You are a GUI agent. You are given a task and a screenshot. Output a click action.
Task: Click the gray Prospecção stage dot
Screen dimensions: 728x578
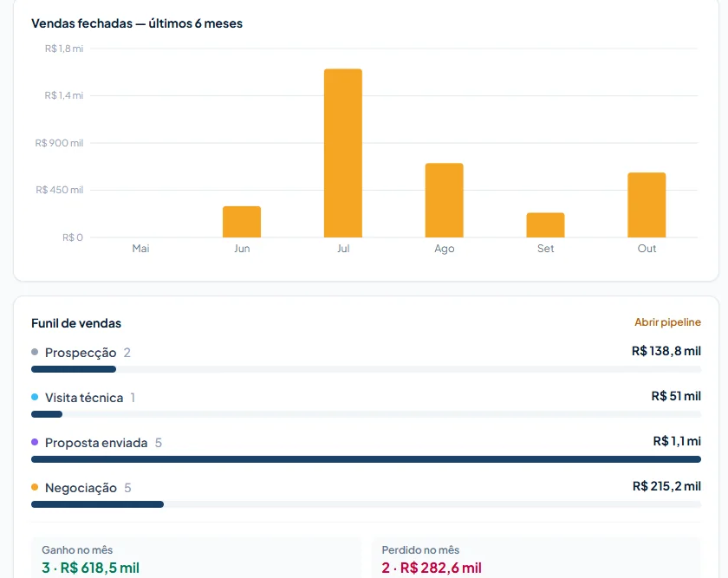(35, 352)
